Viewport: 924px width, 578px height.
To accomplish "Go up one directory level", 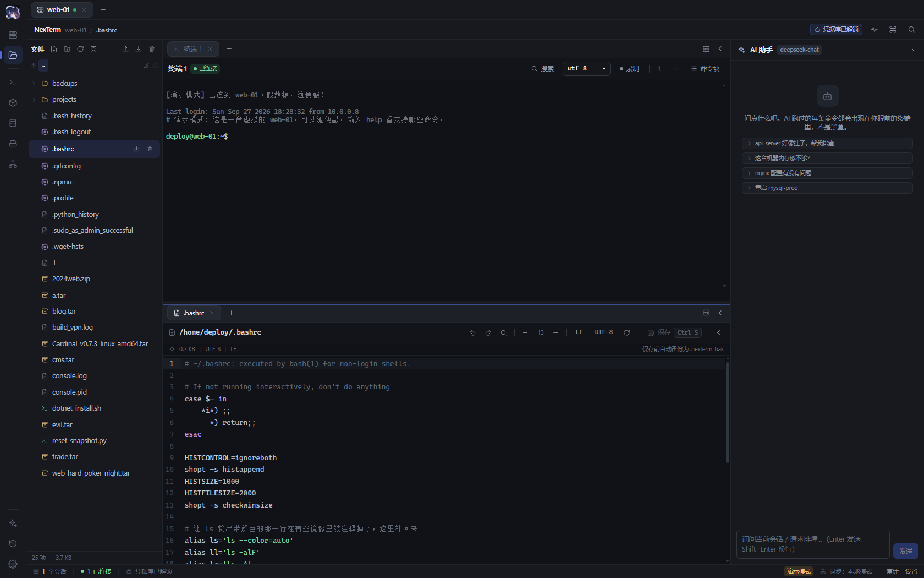I will [x=34, y=66].
